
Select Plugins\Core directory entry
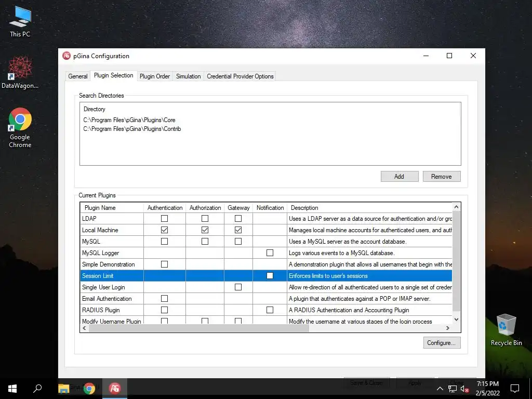coord(129,120)
